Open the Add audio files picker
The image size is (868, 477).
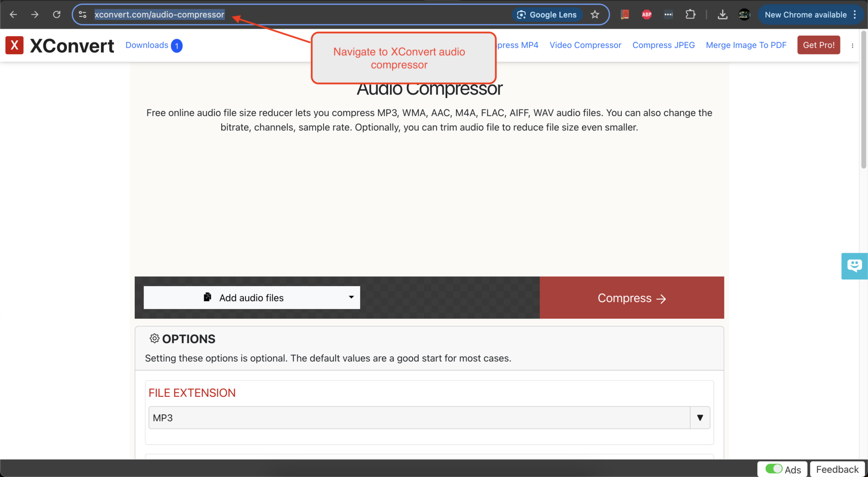(251, 297)
